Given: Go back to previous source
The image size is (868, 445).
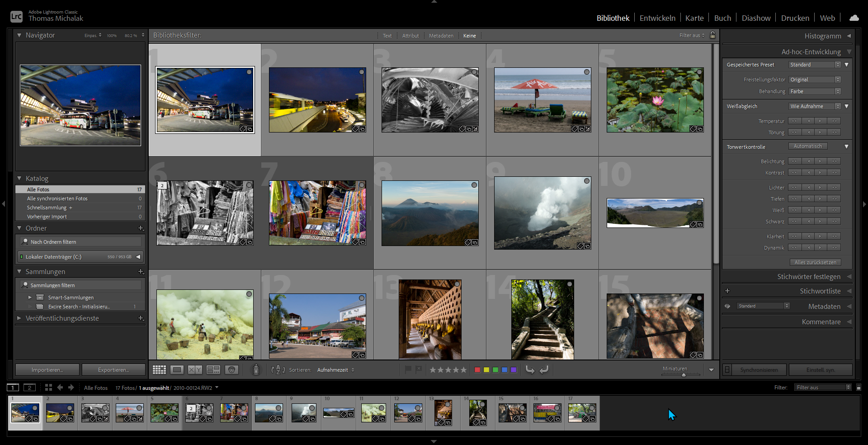Looking at the screenshot, I should [60, 388].
